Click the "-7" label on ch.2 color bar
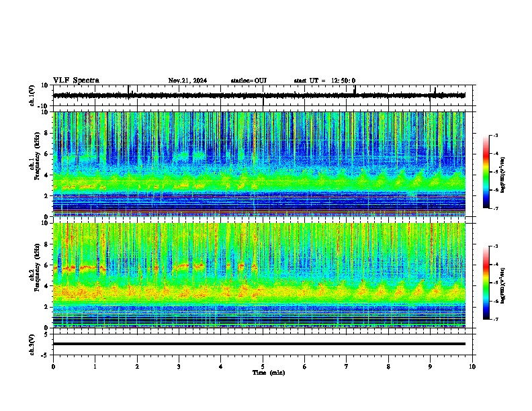Image resolution: width=532 pixels, height=411 pixels. tap(495, 319)
